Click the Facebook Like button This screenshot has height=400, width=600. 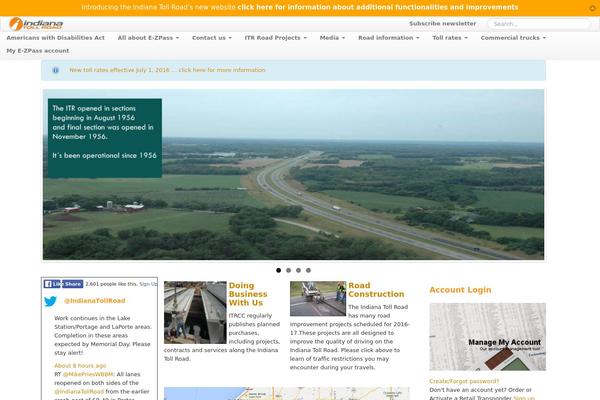[x=52, y=284]
